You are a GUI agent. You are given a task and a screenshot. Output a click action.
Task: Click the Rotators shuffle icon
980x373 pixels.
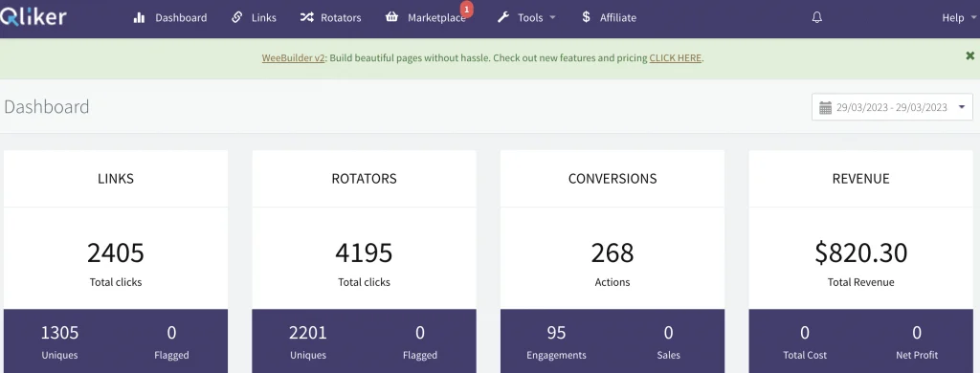[306, 17]
